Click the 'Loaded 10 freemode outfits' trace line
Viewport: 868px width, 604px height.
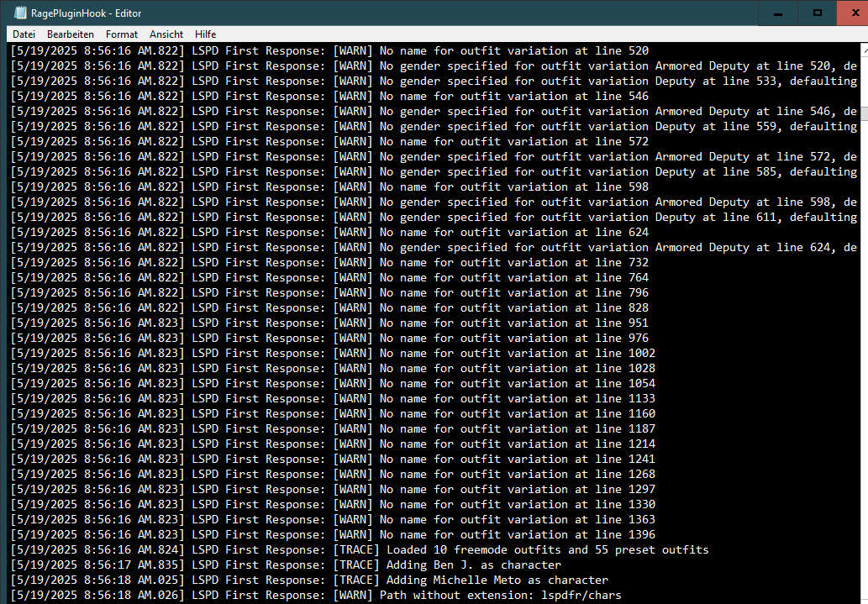[360, 550]
